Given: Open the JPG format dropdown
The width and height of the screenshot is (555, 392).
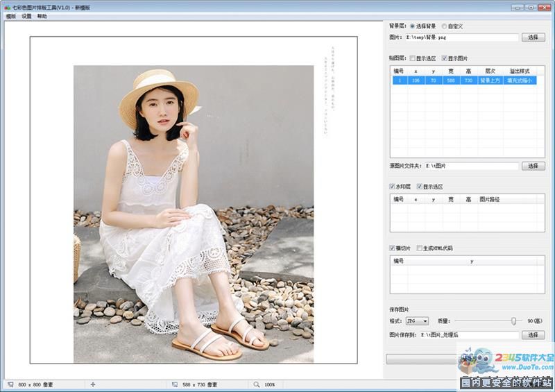Looking at the screenshot, I should (417, 321).
